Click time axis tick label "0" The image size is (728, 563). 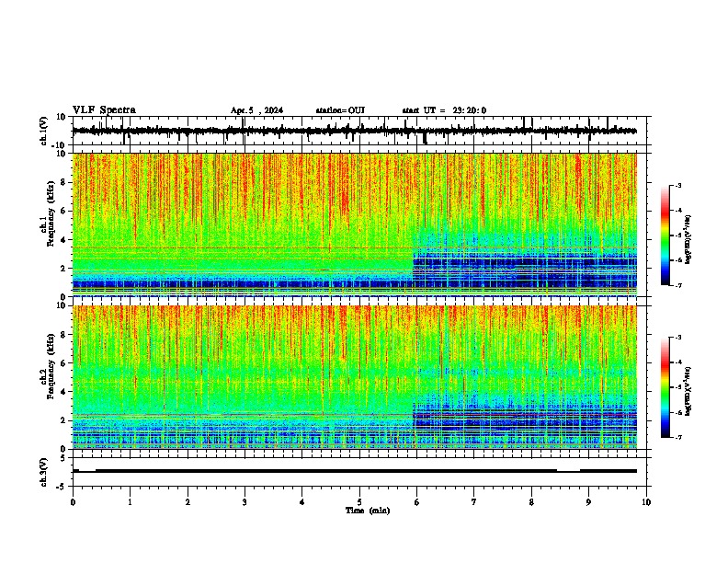[x=73, y=502]
